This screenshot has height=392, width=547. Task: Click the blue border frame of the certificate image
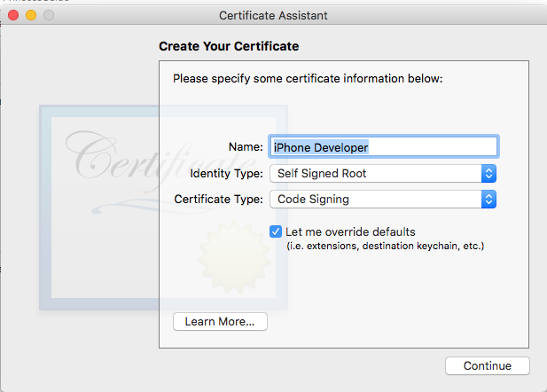point(45,208)
